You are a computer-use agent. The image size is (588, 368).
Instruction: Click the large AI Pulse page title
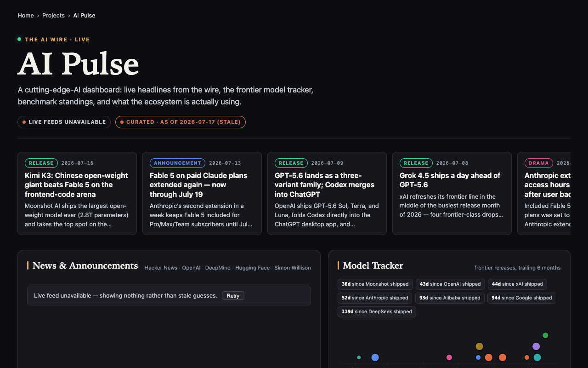tap(79, 63)
